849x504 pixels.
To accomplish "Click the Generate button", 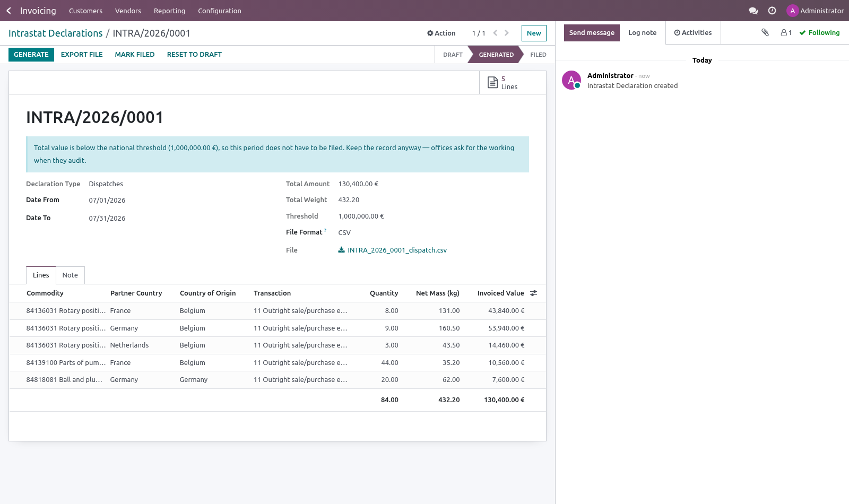I will click(x=31, y=55).
